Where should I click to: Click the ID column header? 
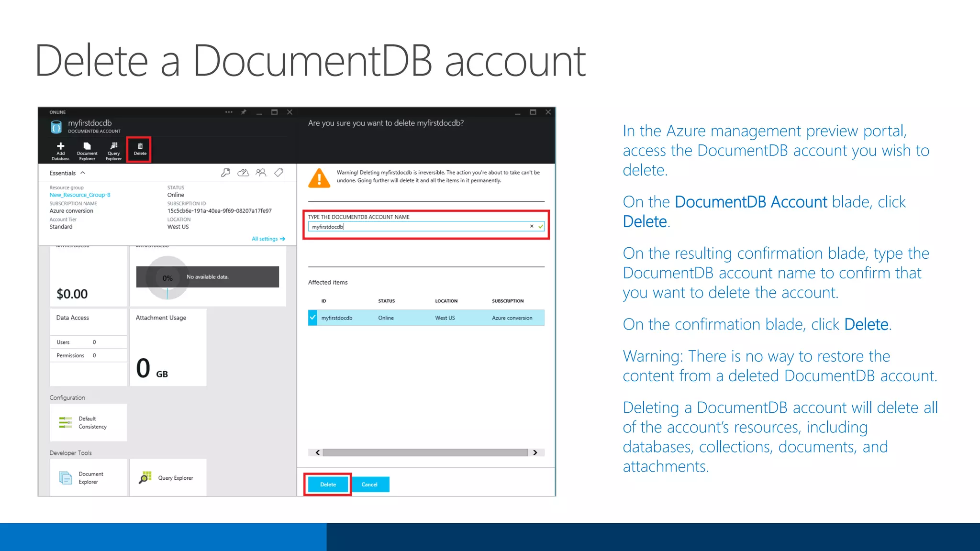tap(323, 301)
